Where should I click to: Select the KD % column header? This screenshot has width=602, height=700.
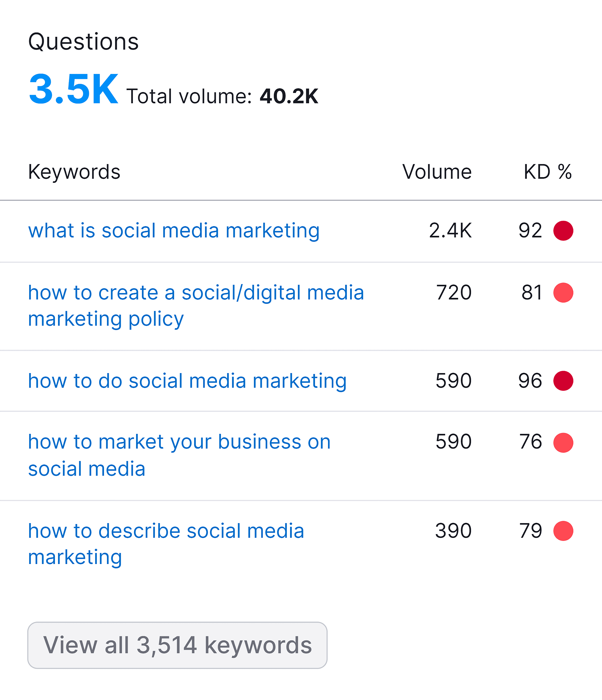coord(548,172)
